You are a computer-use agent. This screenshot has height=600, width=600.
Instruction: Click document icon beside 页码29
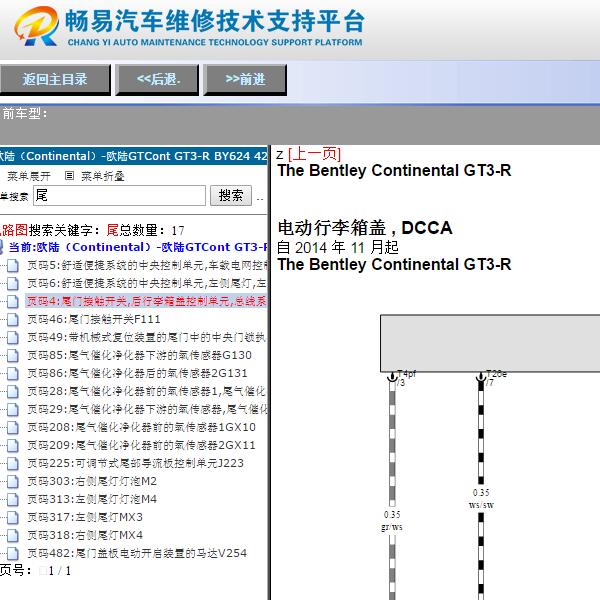pyautogui.click(x=13, y=409)
